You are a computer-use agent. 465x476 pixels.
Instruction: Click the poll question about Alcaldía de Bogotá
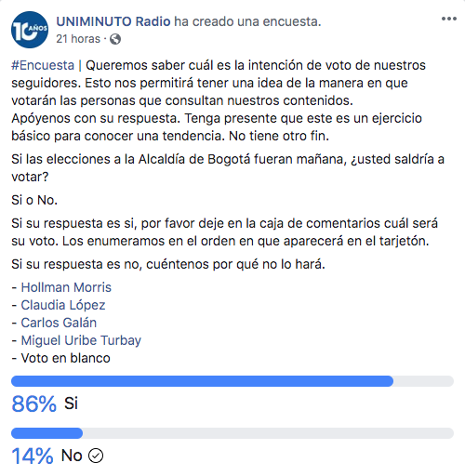coord(228,167)
